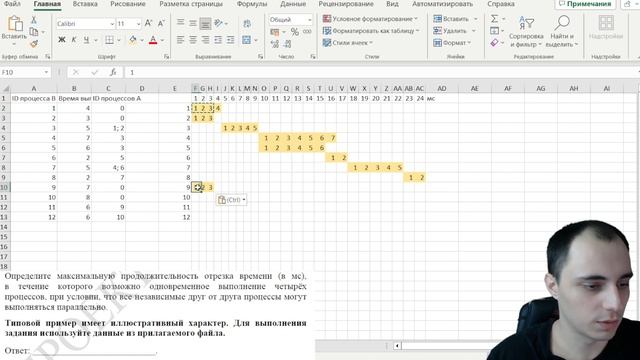Click the Select All corner of the sheet

point(5,89)
